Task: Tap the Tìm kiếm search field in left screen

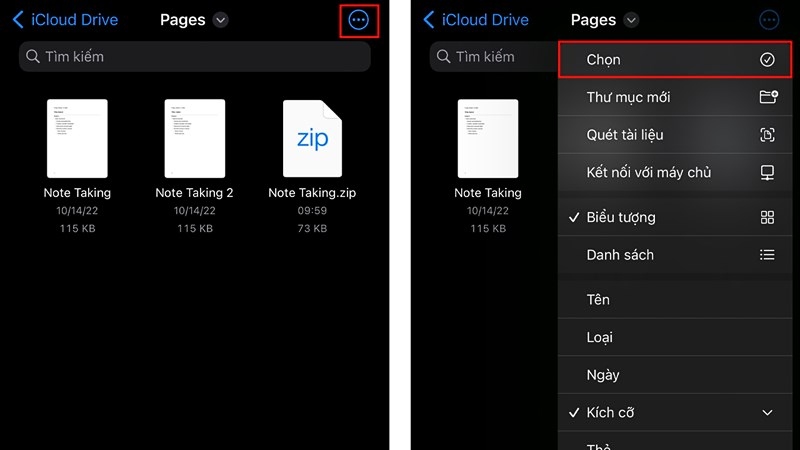Action: click(195, 57)
